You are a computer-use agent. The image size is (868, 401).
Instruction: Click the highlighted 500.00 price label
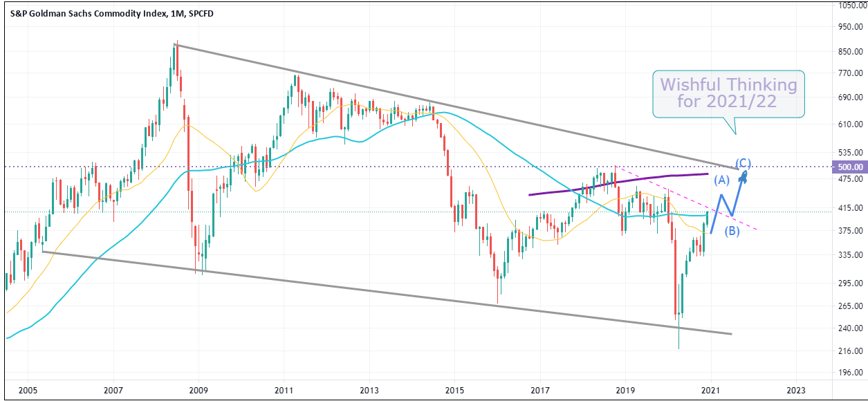coord(849,167)
